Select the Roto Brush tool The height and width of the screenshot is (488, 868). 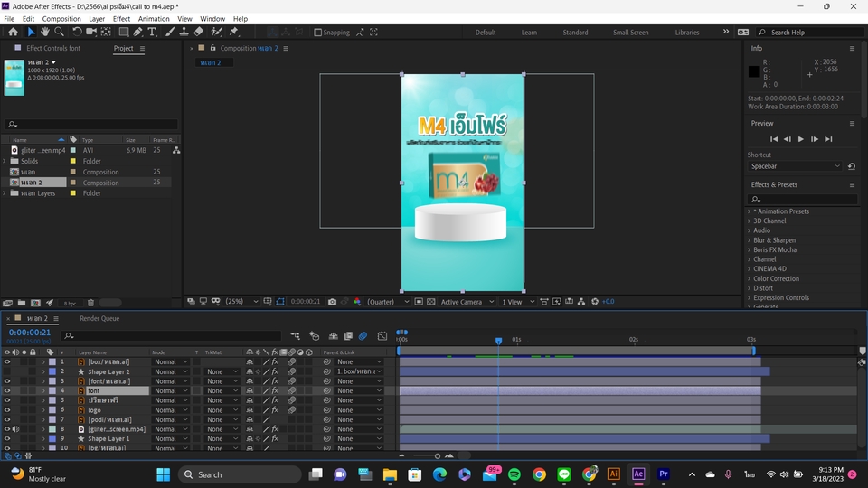point(216,33)
